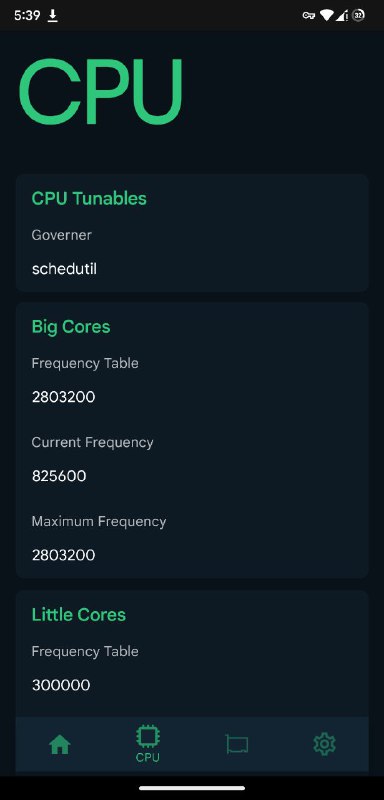The image size is (384, 800).
Task: Change the schedutil governor value
Action: pyautogui.click(x=64, y=269)
